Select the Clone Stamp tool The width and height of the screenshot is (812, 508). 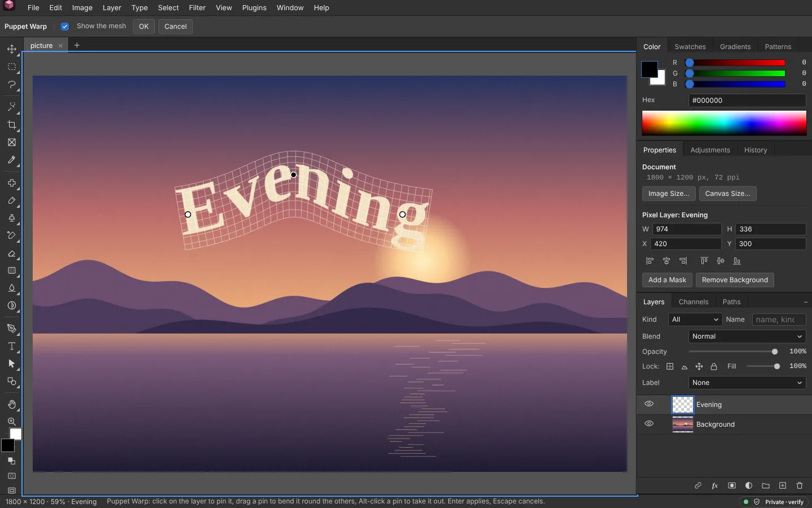pos(12,218)
